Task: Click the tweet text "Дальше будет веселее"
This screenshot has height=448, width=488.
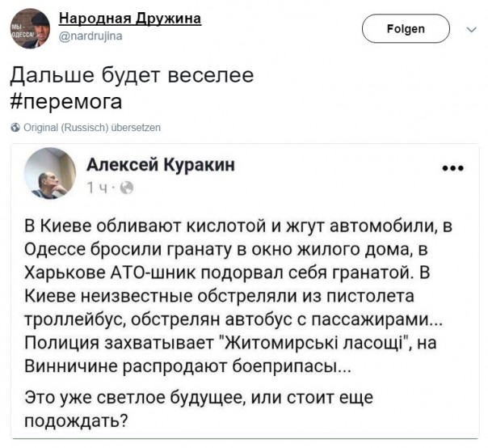Action: pos(132,76)
